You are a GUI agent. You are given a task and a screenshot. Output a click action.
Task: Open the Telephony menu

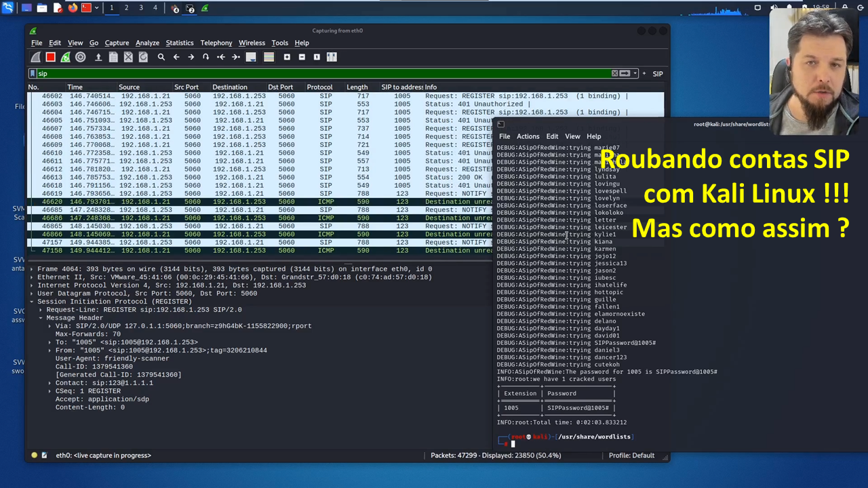click(x=216, y=43)
